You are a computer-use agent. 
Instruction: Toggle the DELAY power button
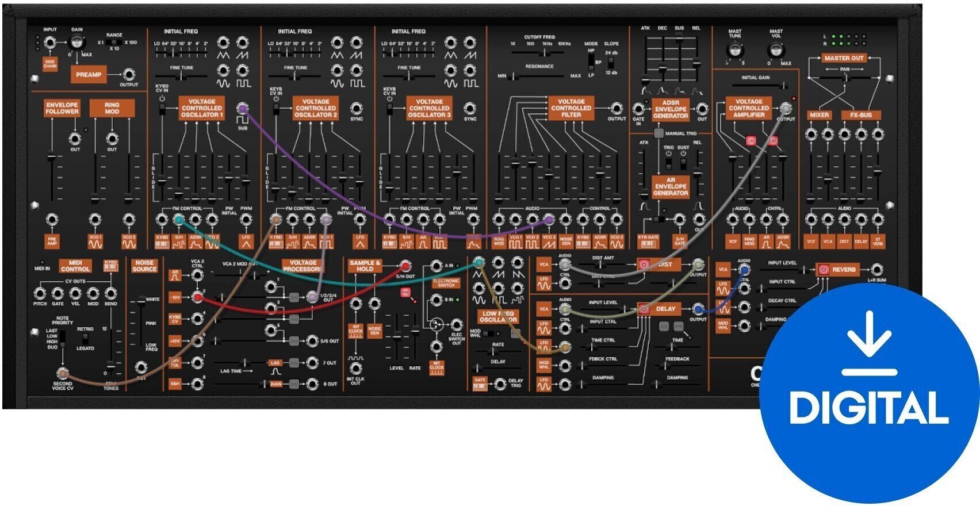(x=644, y=309)
